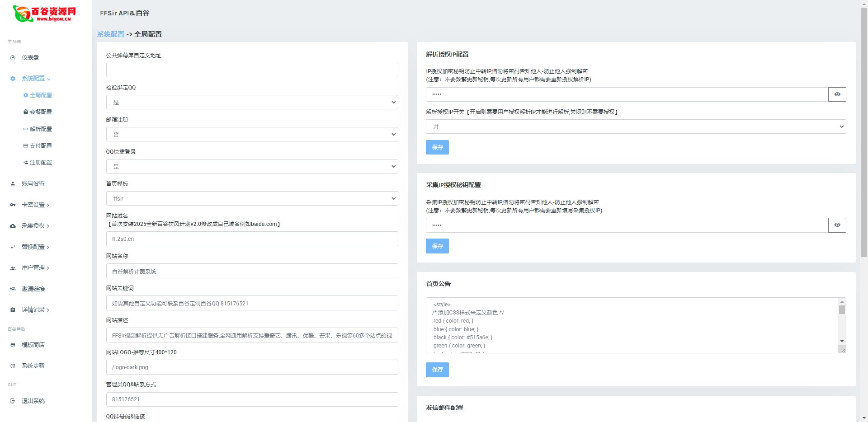Click 保存 button under 首页公告
Screen dimensions: 868x422
pos(437,370)
